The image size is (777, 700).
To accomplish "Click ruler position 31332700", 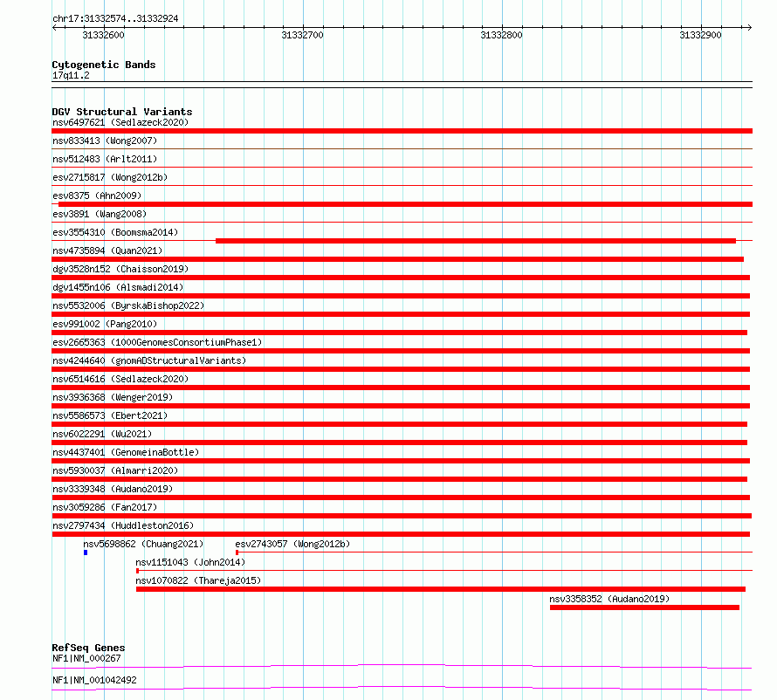I will [x=302, y=35].
